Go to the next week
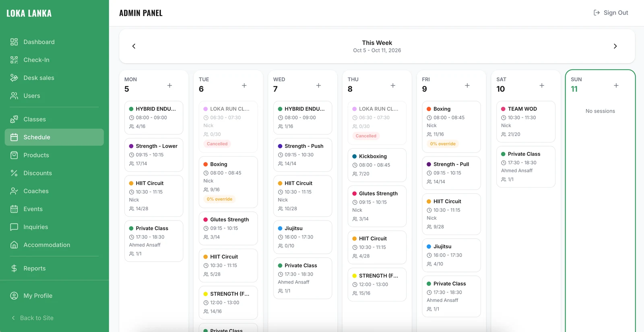Screen dimensions: 644x332 tap(615, 46)
